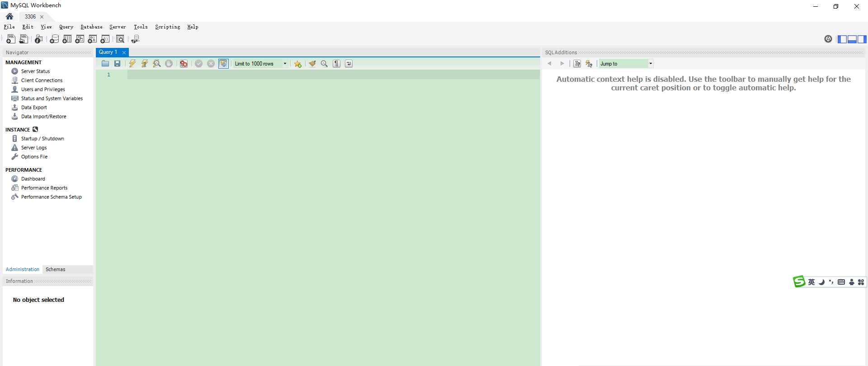Open a script file in the editor

point(105,64)
